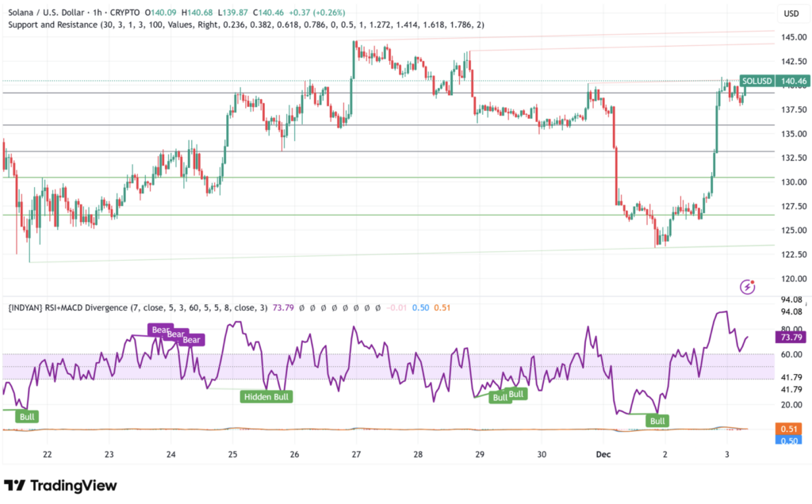The width and height of the screenshot is (812, 504).
Task: Click the 120.00 price axis label
Action: 793,279
